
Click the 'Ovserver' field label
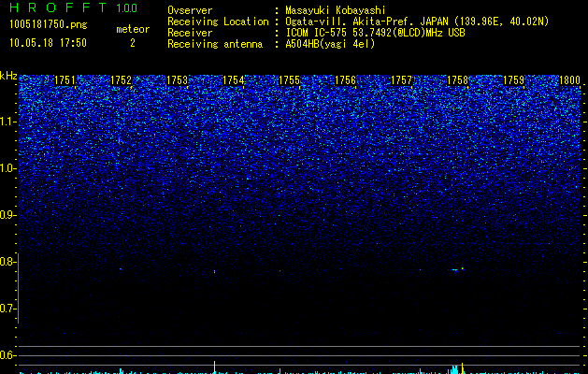tap(190, 10)
